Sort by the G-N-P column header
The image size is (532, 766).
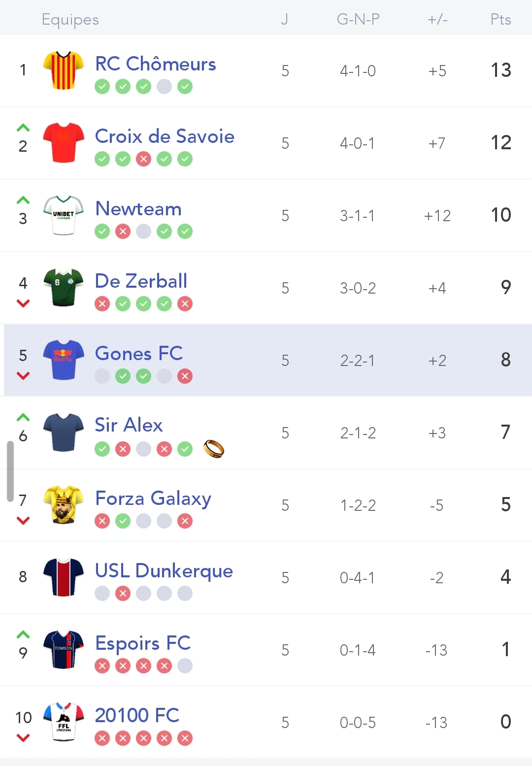point(358,19)
